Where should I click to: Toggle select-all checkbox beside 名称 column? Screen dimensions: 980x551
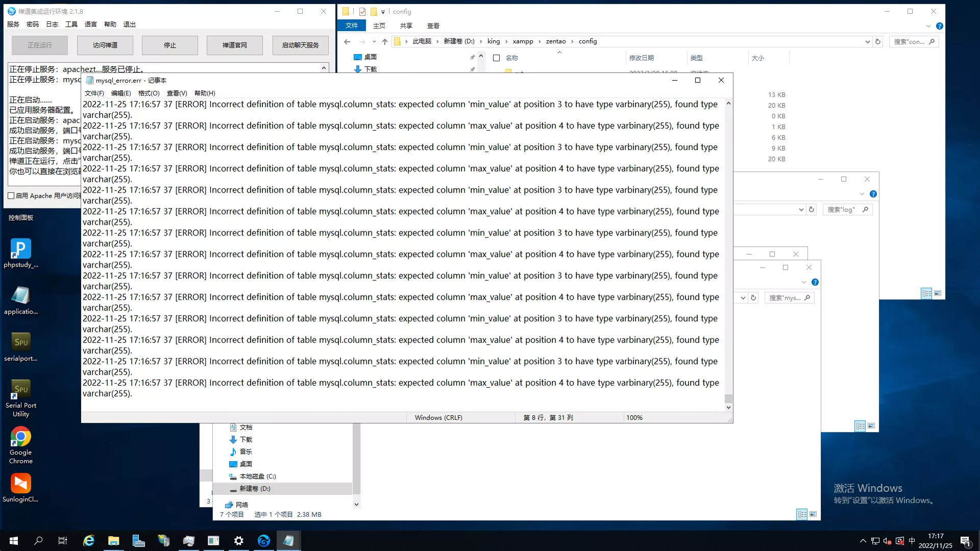coord(496,58)
